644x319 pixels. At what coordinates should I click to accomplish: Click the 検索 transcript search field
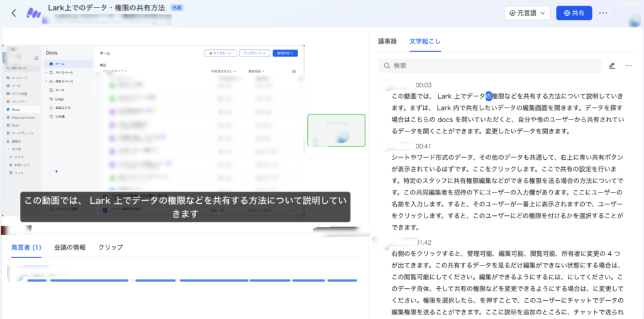(489, 66)
